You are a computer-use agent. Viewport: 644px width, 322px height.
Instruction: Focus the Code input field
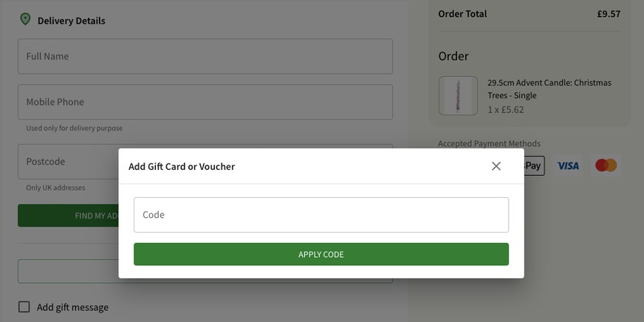[x=321, y=215]
